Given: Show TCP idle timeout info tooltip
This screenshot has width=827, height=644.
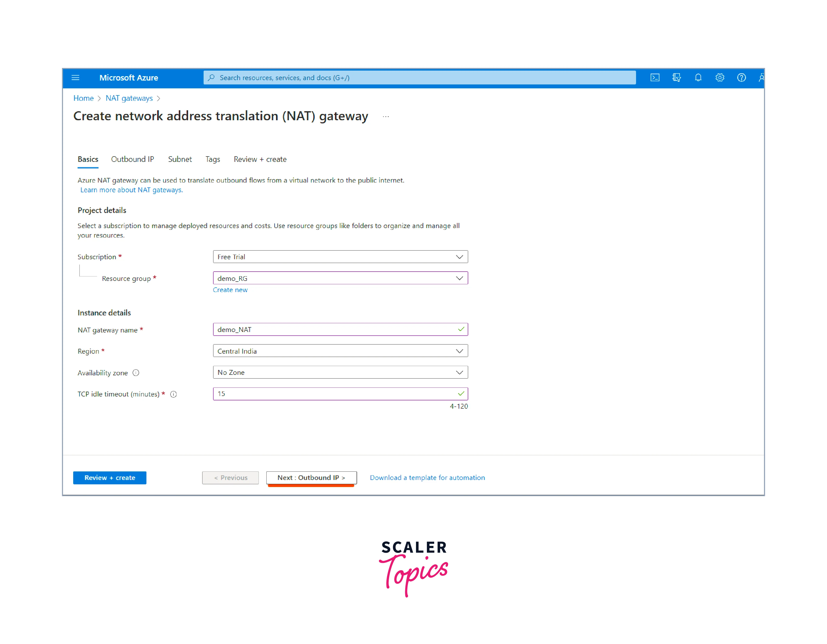Looking at the screenshot, I should tap(173, 394).
